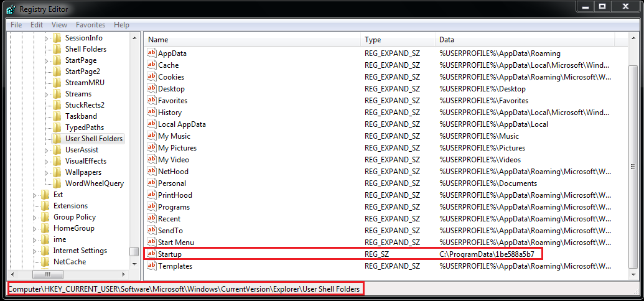
Task: Click the Wallpapers folder icon in tree
Action: coord(57,172)
